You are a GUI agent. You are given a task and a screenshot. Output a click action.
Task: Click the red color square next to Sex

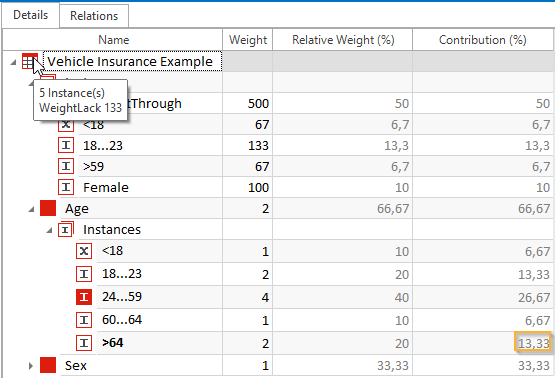[x=48, y=365]
